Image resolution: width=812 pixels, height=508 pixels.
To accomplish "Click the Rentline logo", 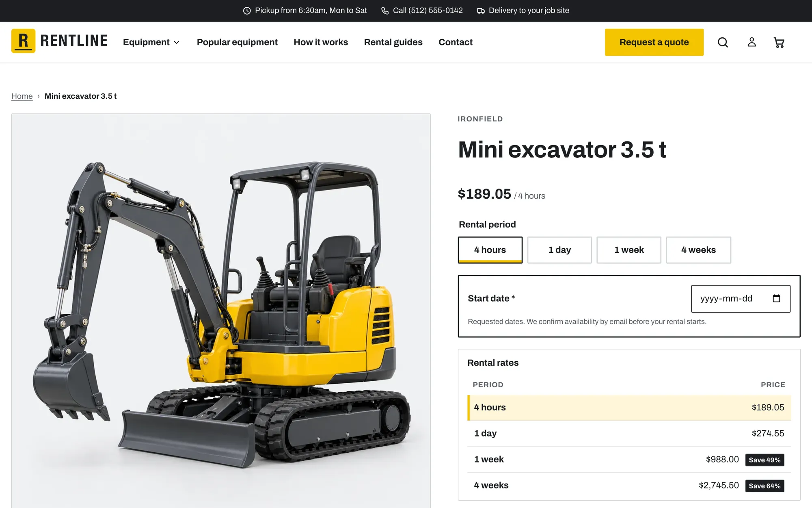I will pyautogui.click(x=59, y=41).
